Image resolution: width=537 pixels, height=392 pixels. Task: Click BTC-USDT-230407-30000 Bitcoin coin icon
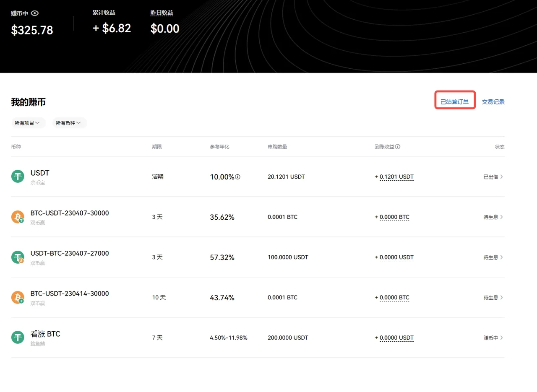pos(18,217)
